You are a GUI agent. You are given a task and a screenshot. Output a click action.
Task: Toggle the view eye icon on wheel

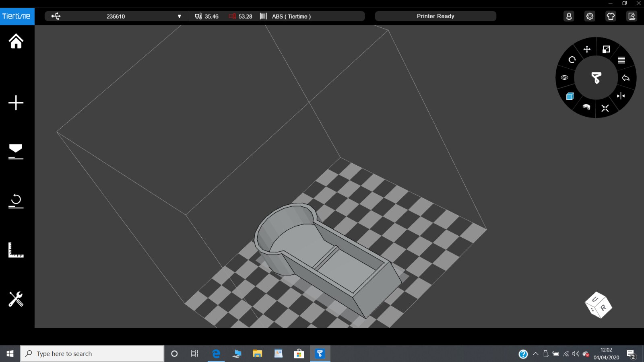(x=565, y=78)
